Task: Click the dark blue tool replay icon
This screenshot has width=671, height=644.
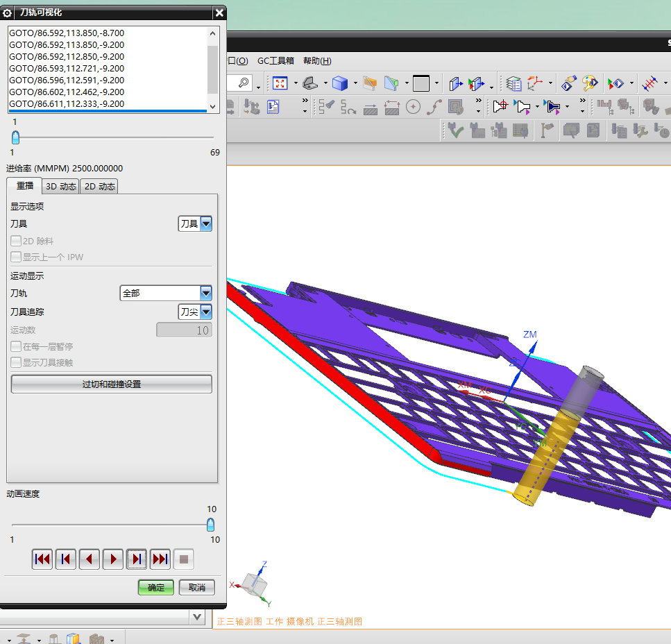Action: point(552,106)
